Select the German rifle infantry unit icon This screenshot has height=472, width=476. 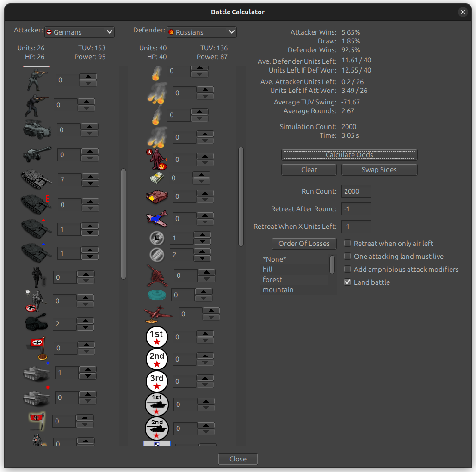tap(36, 80)
